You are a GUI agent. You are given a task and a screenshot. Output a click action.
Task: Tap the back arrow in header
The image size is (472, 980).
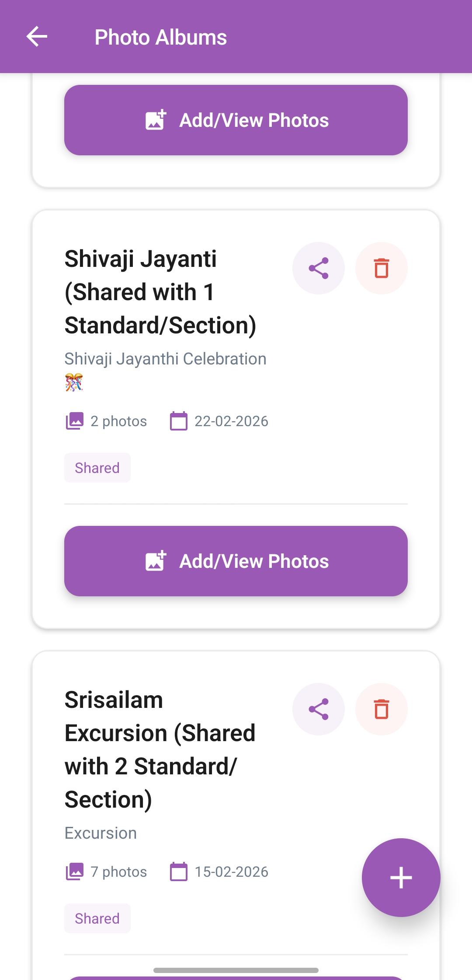(x=37, y=37)
